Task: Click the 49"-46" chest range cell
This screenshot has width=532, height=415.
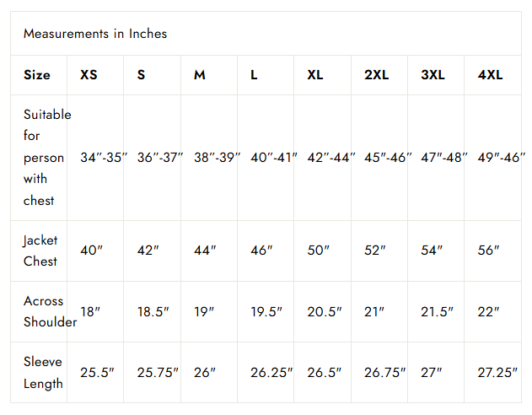Action: point(502,158)
